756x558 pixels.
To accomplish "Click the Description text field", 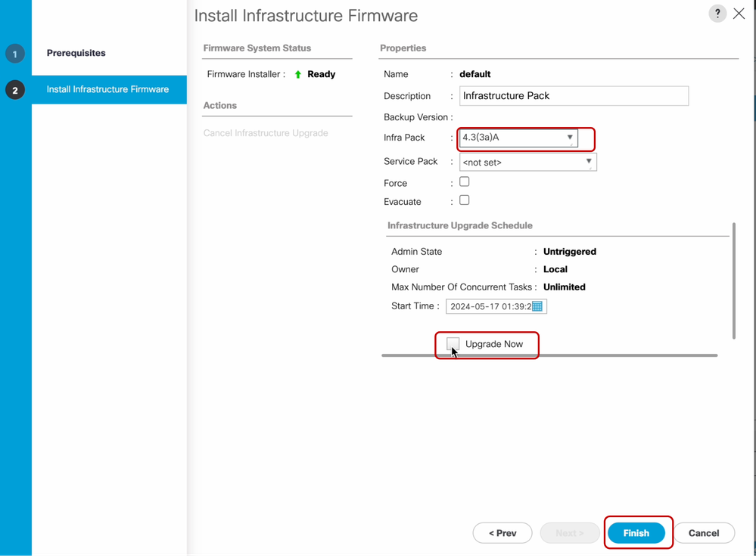I will tap(574, 96).
